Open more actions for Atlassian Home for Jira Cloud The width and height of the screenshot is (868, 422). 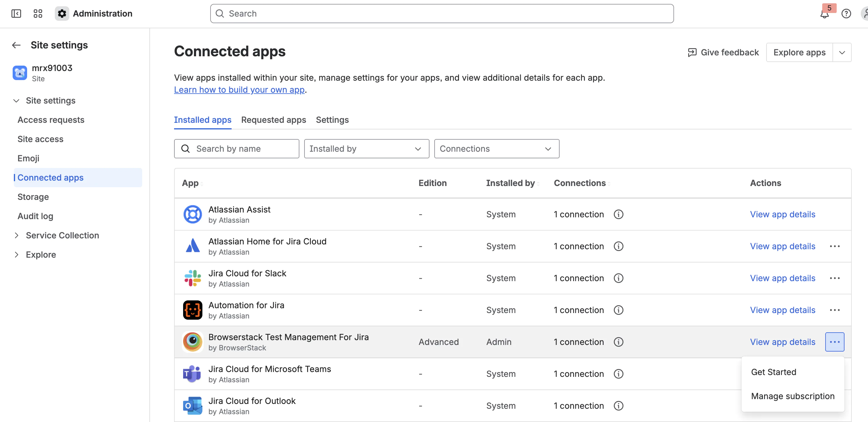834,246
